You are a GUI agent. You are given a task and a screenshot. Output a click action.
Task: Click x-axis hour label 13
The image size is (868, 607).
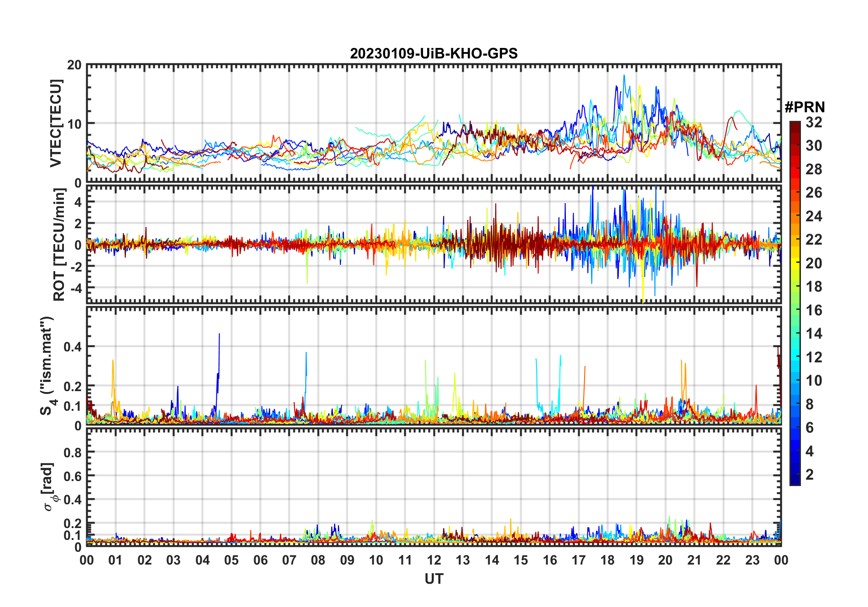(463, 560)
